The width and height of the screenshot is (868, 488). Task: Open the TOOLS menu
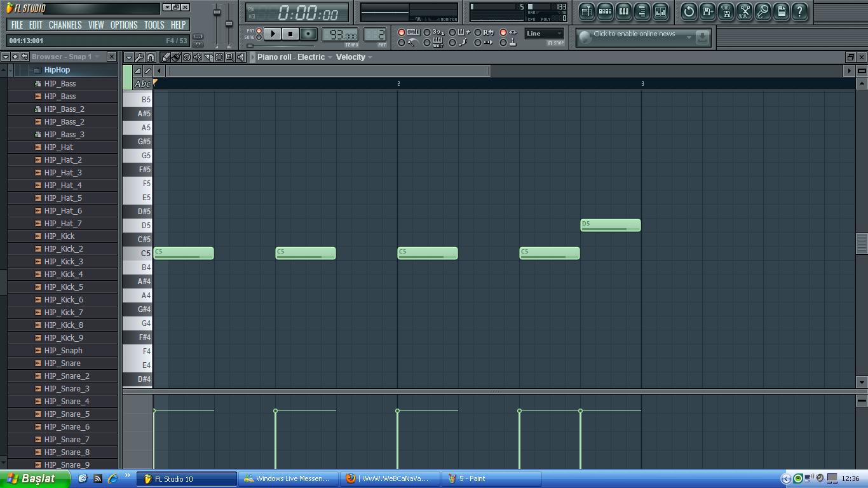point(154,25)
